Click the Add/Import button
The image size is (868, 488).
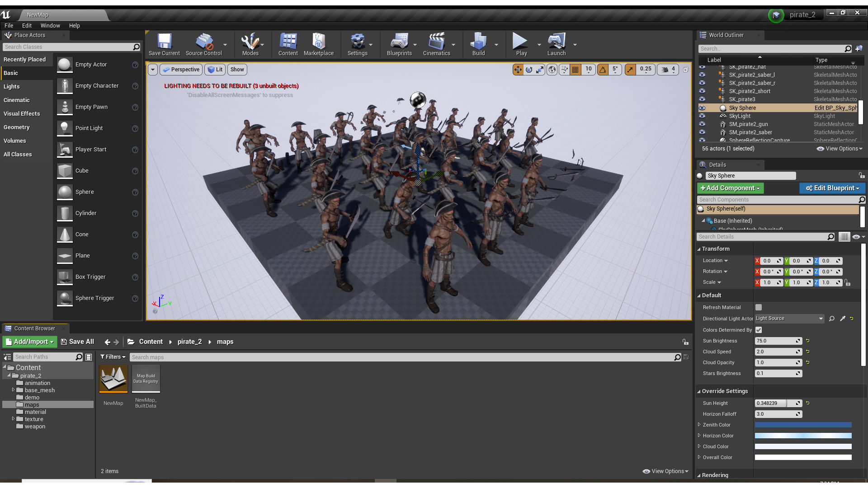[30, 342]
